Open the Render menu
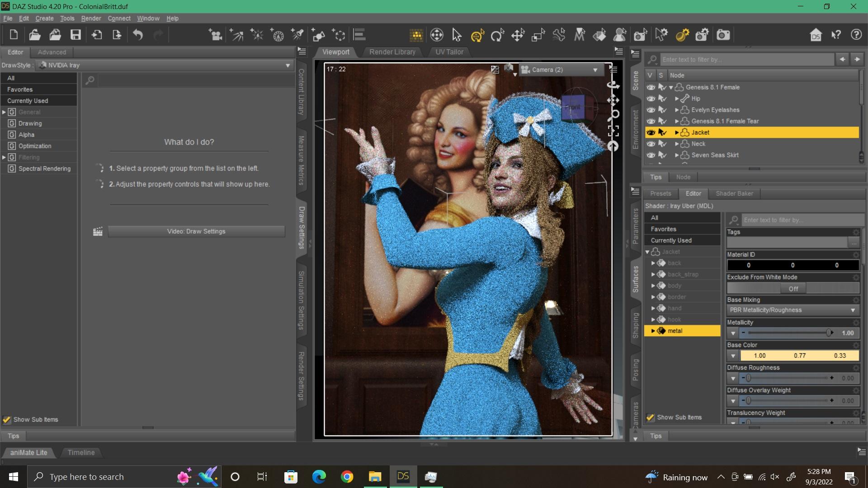Image resolution: width=868 pixels, height=488 pixels. pyautogui.click(x=91, y=19)
